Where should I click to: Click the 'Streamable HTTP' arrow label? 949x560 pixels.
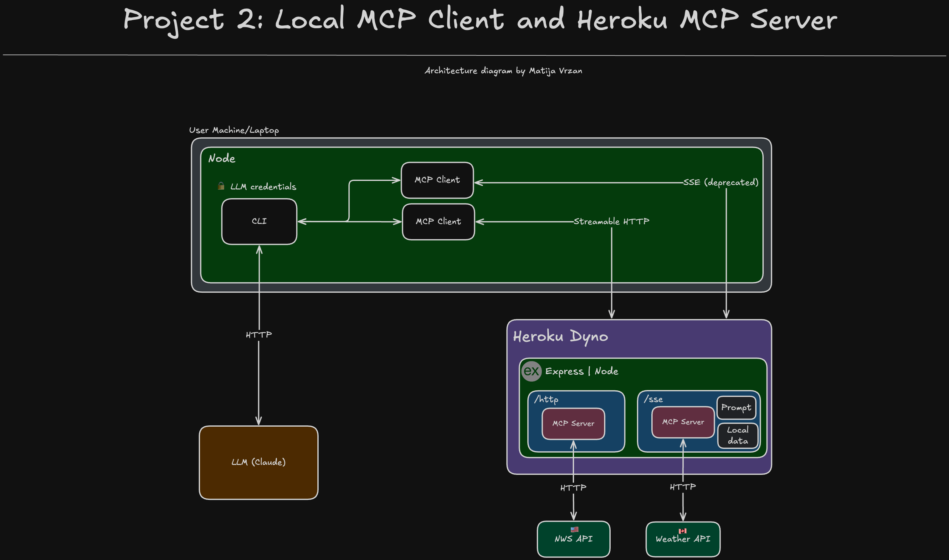tap(611, 222)
